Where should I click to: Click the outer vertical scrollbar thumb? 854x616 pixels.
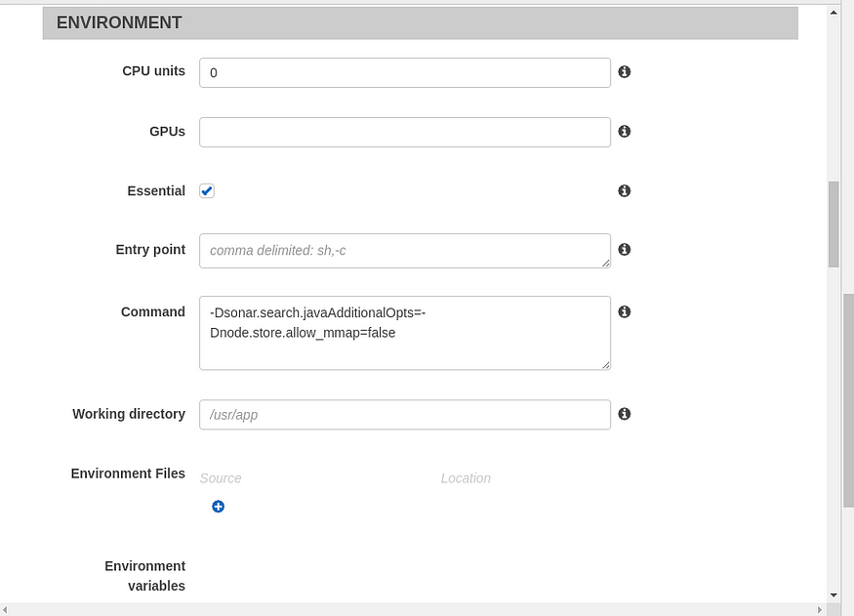click(848, 400)
